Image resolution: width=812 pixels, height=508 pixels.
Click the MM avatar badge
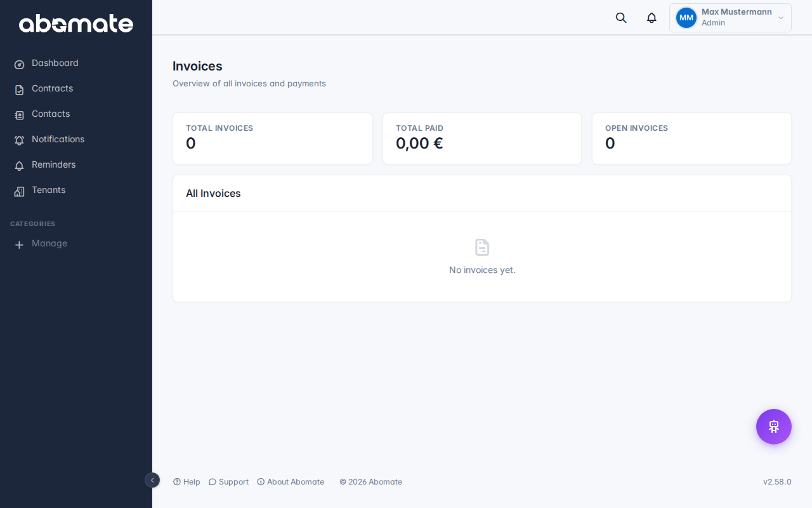[686, 17]
